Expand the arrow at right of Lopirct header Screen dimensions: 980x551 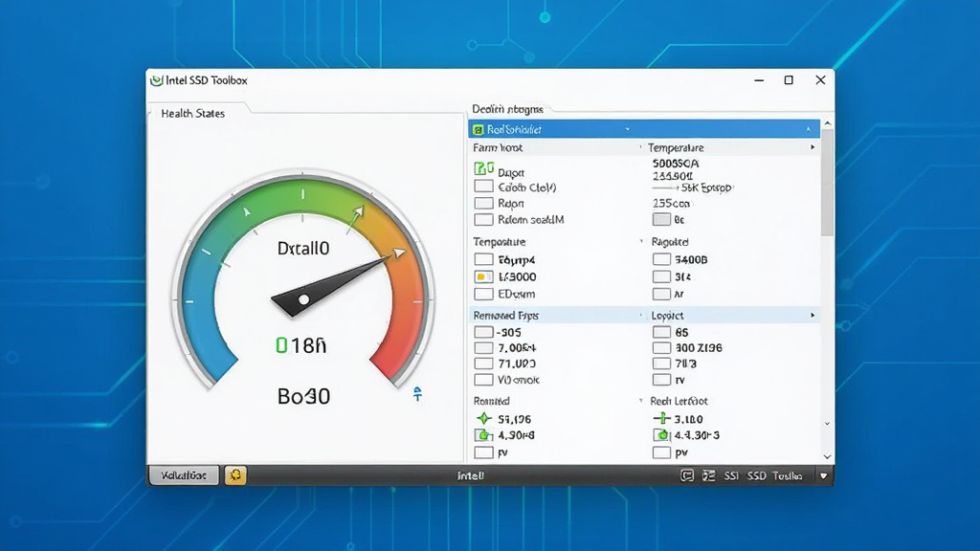[813, 315]
